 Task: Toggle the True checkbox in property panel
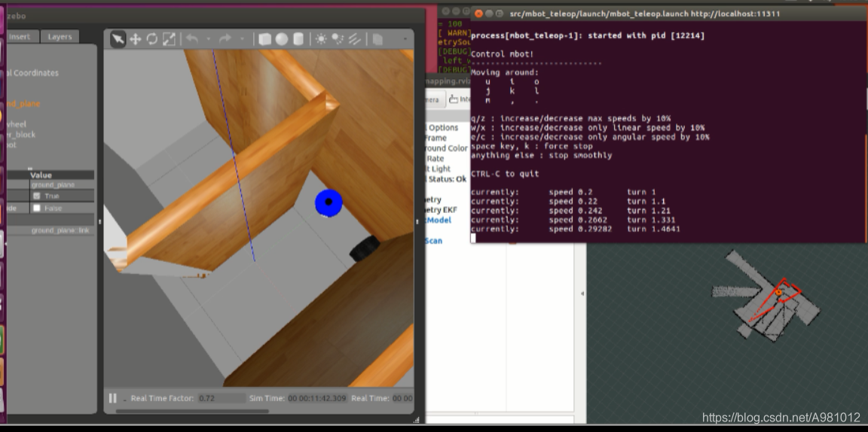pos(37,196)
